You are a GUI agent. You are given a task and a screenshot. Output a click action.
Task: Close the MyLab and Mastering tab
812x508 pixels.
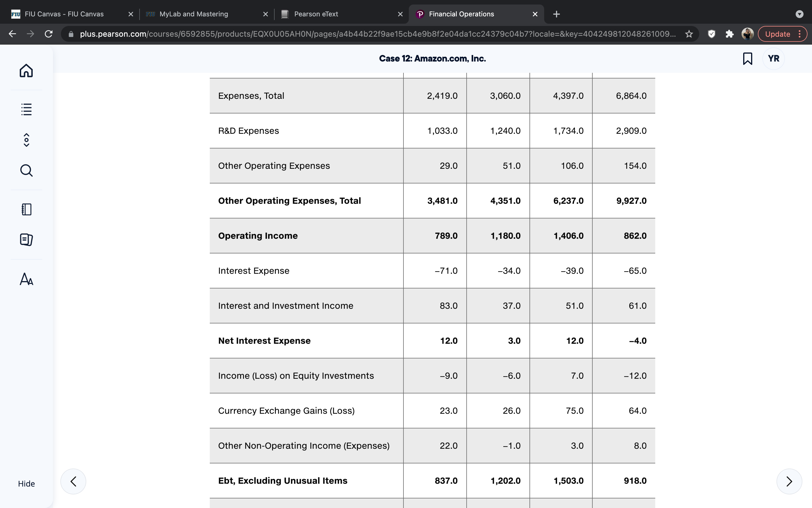point(265,14)
